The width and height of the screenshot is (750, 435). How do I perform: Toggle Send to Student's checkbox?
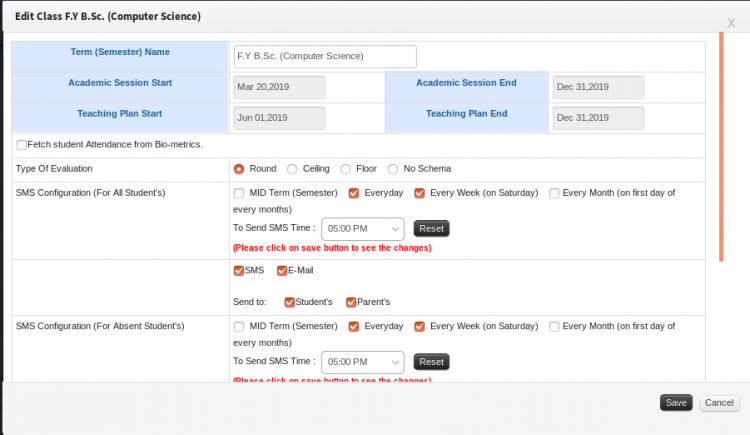tap(289, 302)
